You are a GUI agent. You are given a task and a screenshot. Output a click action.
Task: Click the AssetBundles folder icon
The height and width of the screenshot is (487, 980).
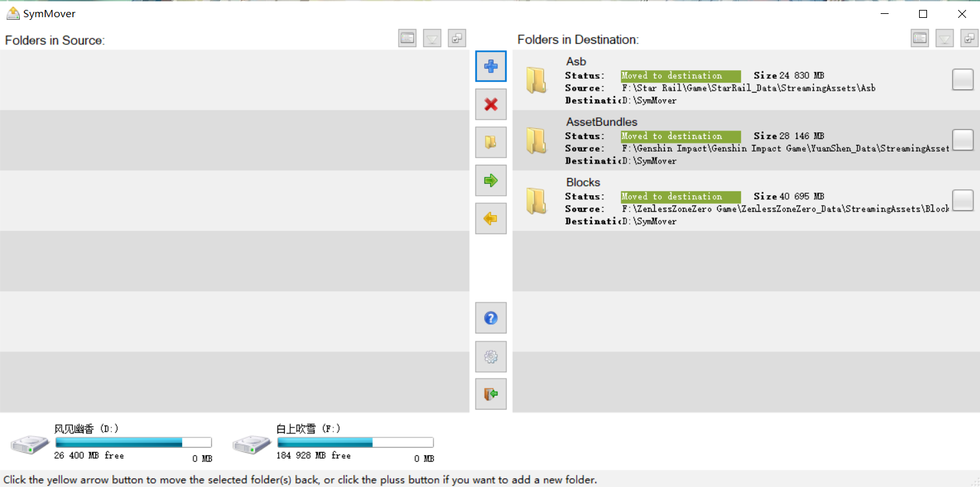click(x=536, y=140)
